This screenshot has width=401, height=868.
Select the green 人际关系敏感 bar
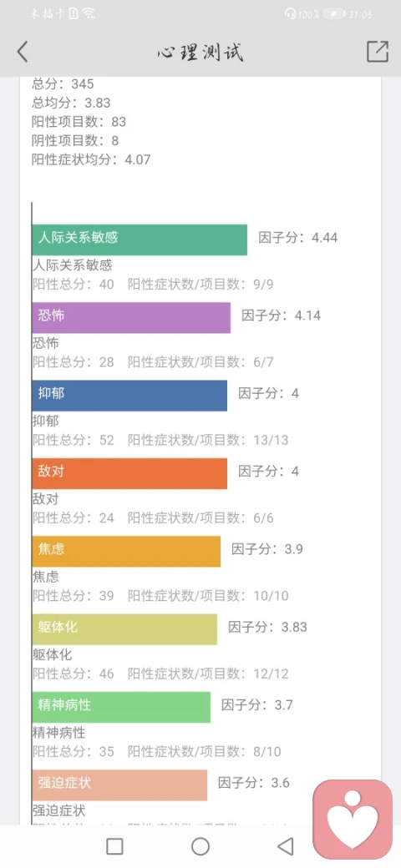tap(140, 240)
